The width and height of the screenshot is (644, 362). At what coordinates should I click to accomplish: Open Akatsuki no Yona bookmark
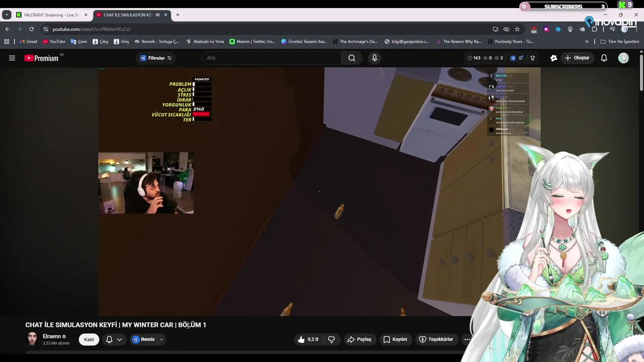pyautogui.click(x=205, y=42)
